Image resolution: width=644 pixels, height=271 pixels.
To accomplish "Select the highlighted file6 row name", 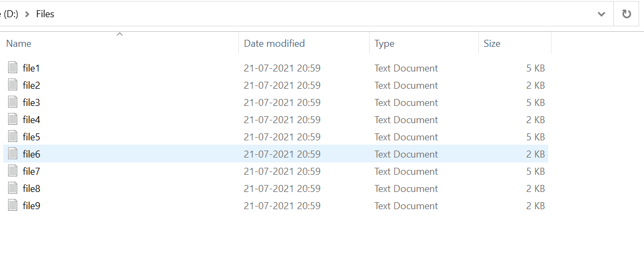I will tap(32, 154).
